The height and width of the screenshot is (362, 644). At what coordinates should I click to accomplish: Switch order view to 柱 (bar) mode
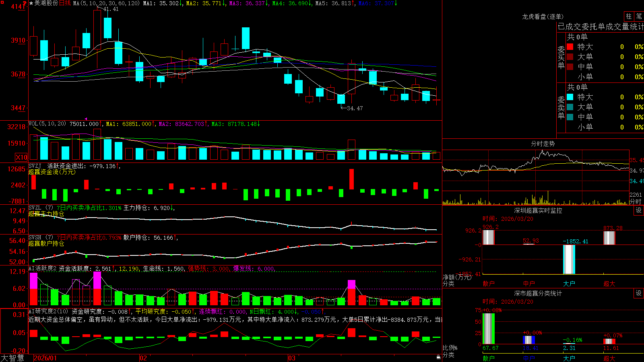(629, 16)
